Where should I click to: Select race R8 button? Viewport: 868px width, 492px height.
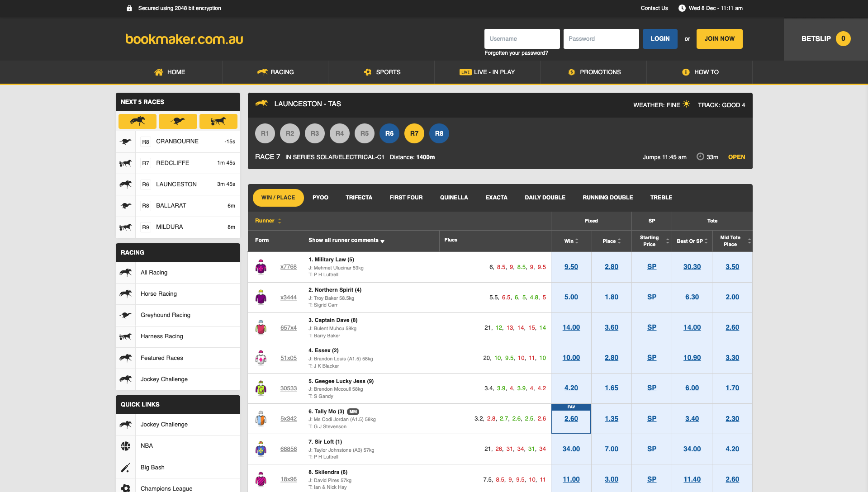(439, 133)
